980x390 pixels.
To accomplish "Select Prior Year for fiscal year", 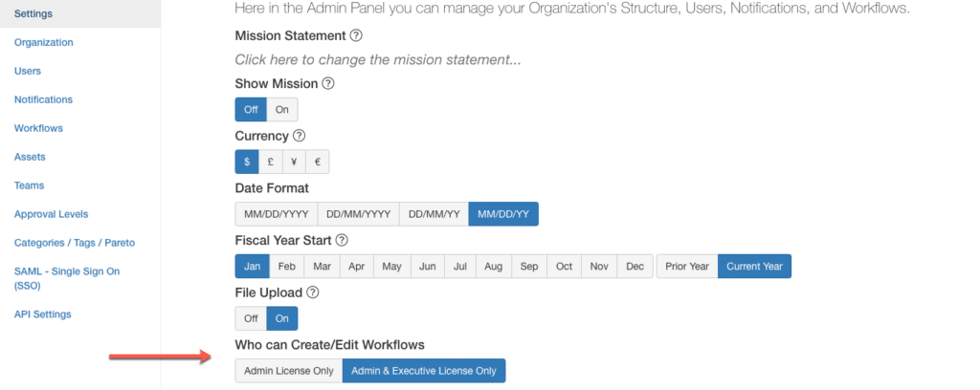I will point(687,266).
